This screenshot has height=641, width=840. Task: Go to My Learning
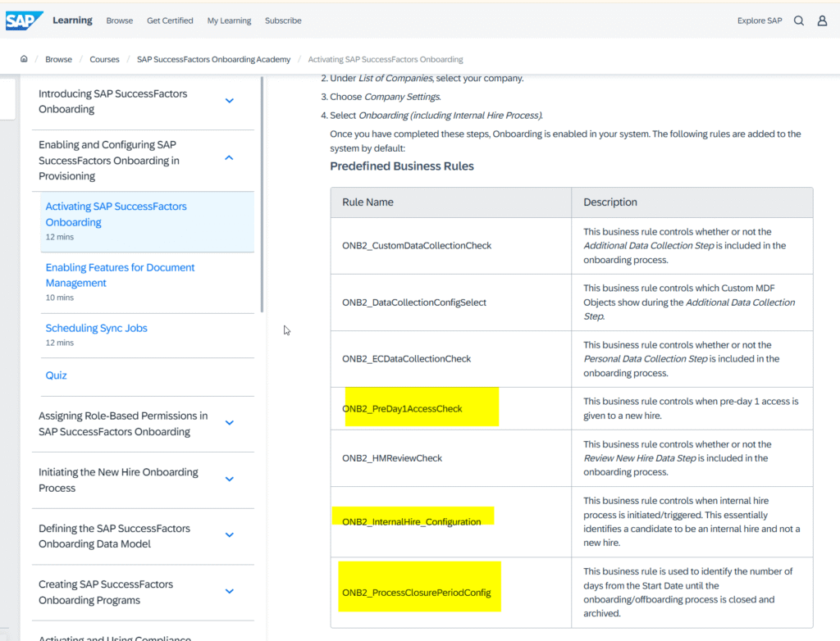229,20
